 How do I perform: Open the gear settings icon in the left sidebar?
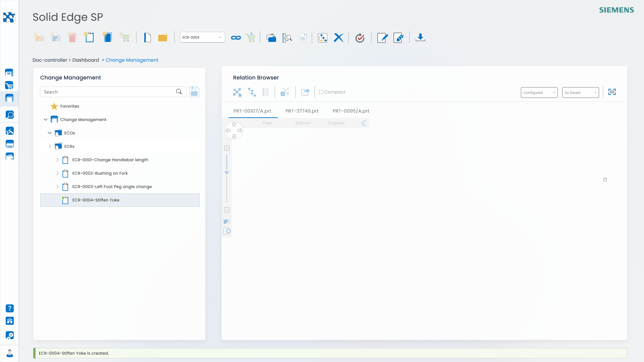[x=10, y=335]
